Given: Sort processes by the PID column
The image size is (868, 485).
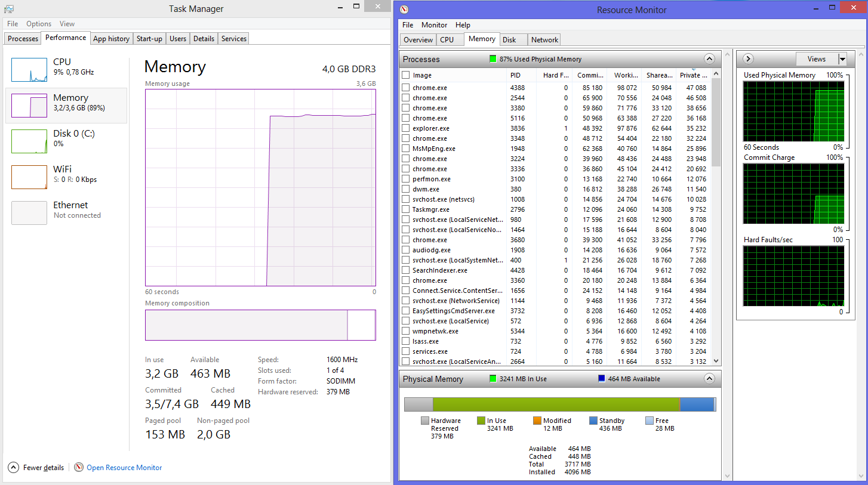Looking at the screenshot, I should (x=521, y=75).
